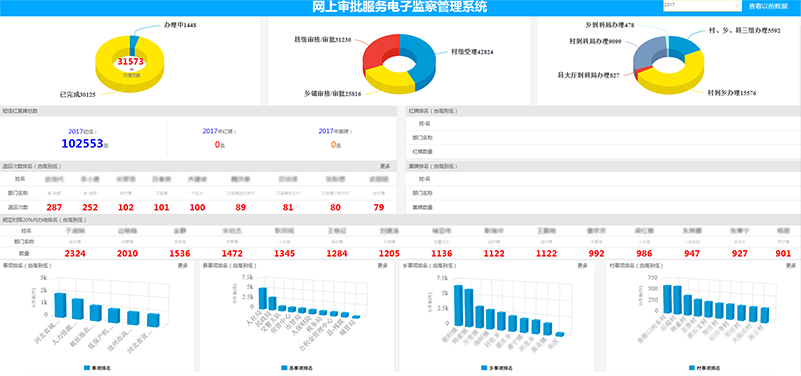
Task: Toggle the 乡事项排名 legend marker
Action: click(484, 368)
